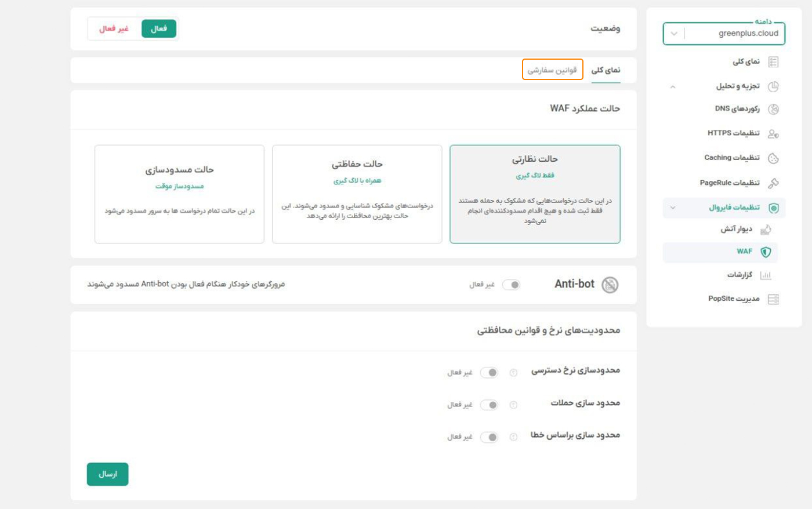Select the نمای کلی tab
812x509 pixels.
click(x=607, y=69)
